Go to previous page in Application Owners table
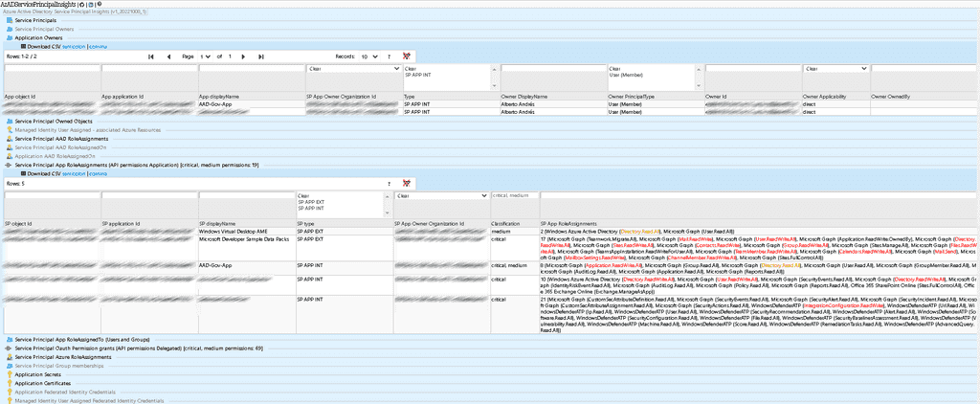Screen dimensions: 980x404 (x=168, y=56)
